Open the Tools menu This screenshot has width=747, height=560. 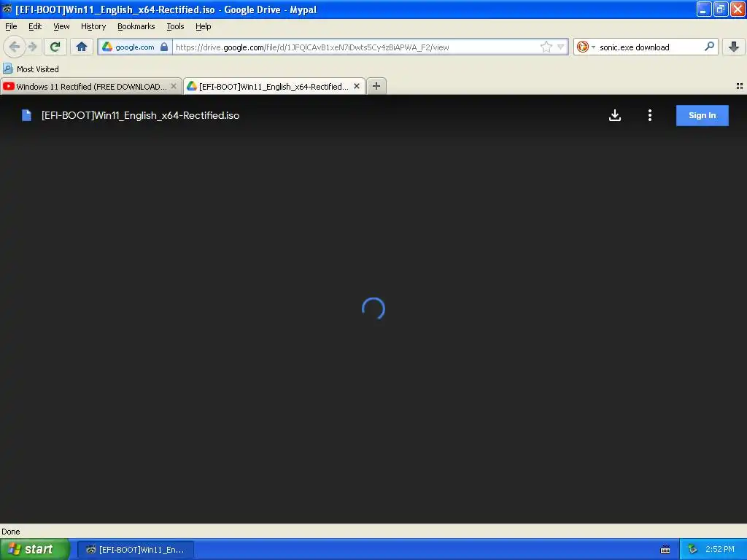175,26
